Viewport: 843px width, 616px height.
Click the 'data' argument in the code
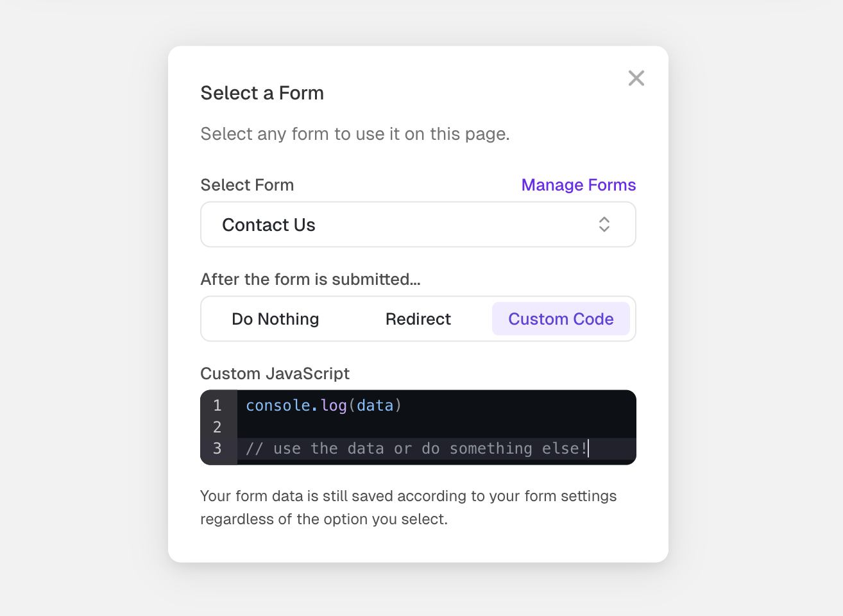pos(375,406)
